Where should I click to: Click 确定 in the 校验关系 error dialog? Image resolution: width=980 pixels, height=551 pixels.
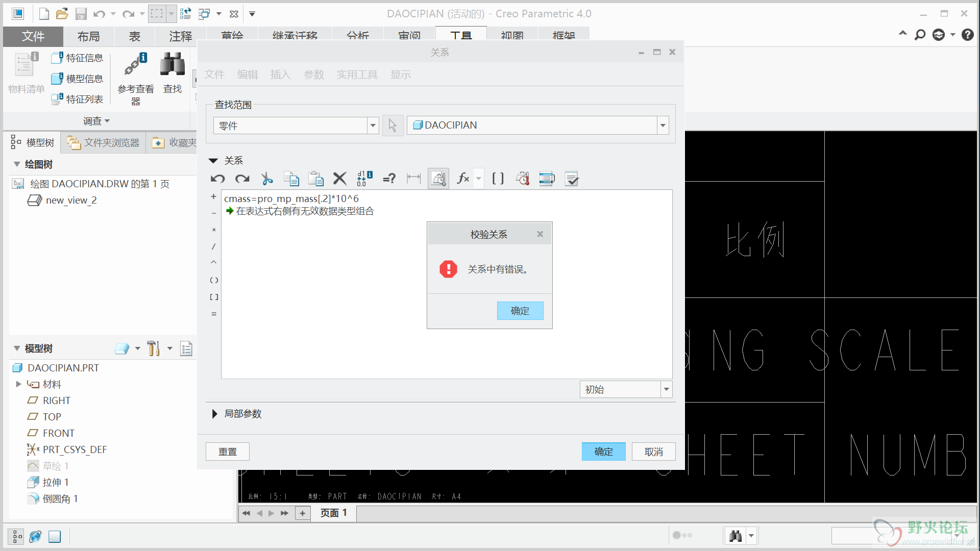[x=520, y=311]
